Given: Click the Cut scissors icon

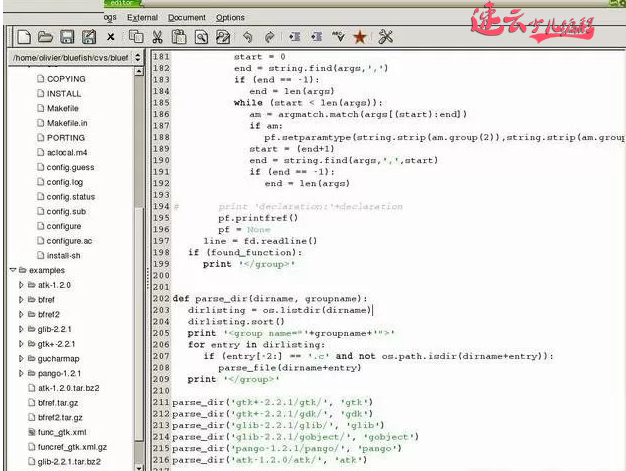Looking at the screenshot, I should pos(157,37).
